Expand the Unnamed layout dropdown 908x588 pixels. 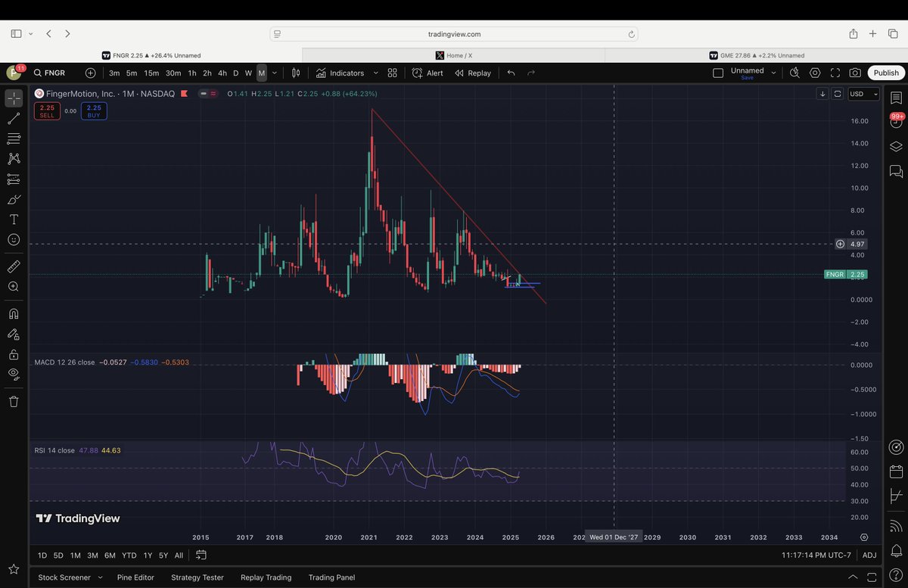[773, 72]
